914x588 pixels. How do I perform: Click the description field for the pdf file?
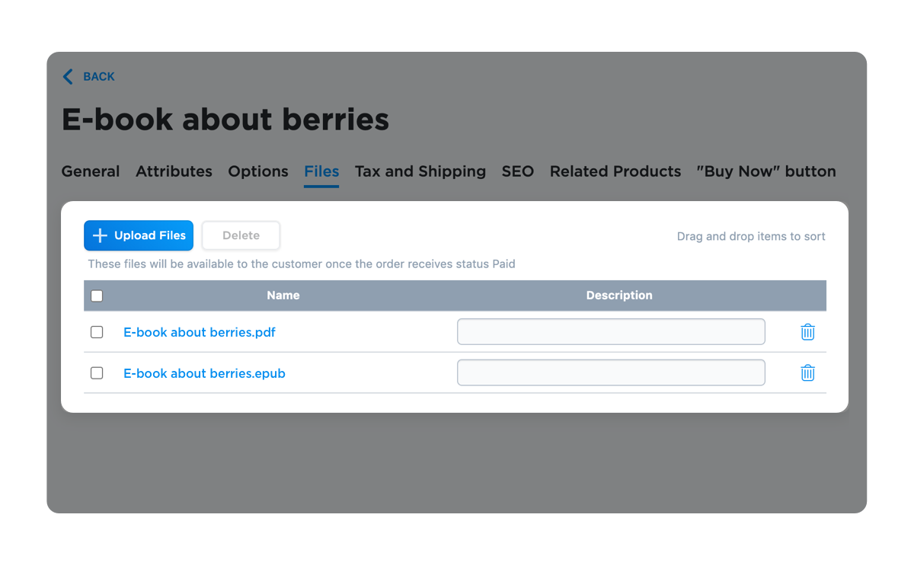pyautogui.click(x=611, y=332)
